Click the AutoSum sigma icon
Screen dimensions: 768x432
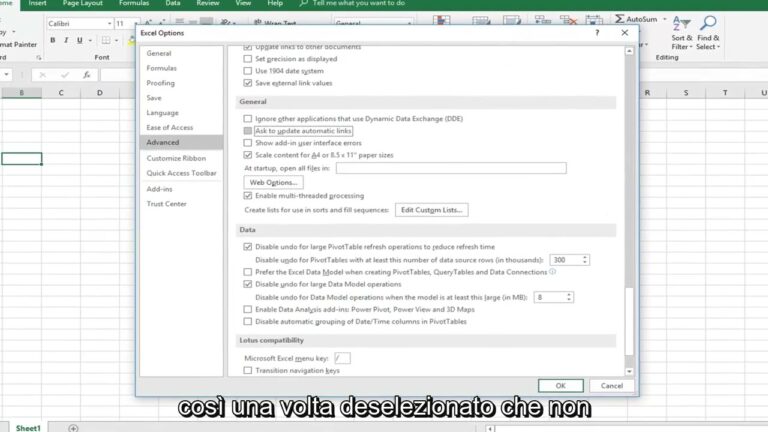(620, 19)
